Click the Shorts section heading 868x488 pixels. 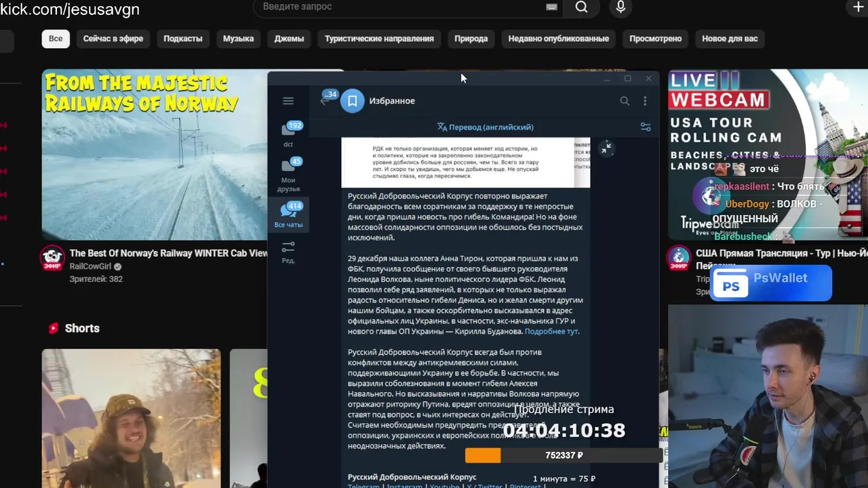tap(82, 328)
